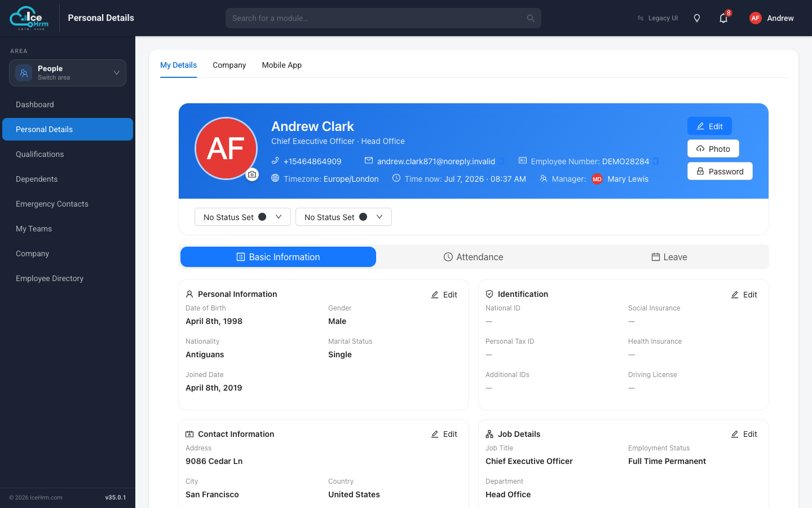Click the phone icon beside +15464864909
This screenshot has width=812, height=508.
pos(275,161)
